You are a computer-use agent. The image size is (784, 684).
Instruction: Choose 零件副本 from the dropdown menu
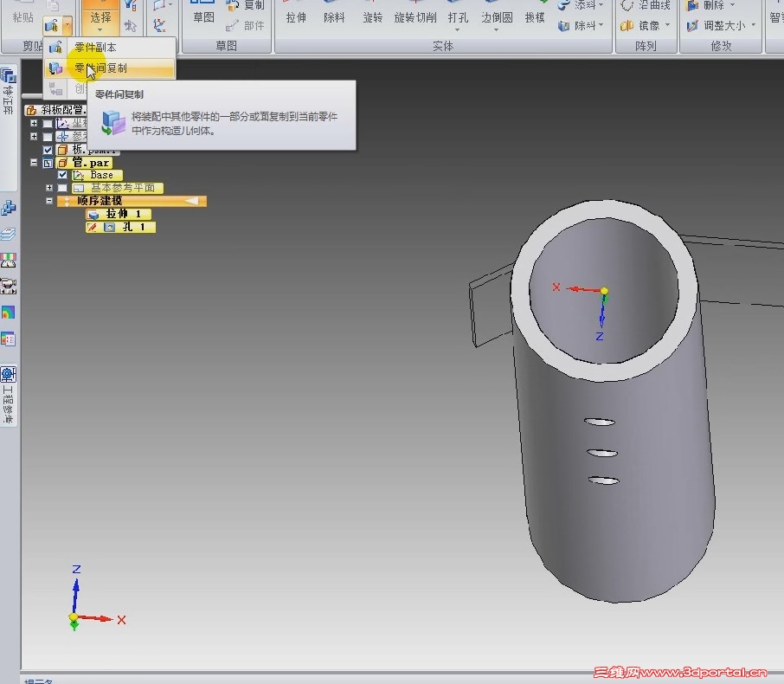pos(110,47)
